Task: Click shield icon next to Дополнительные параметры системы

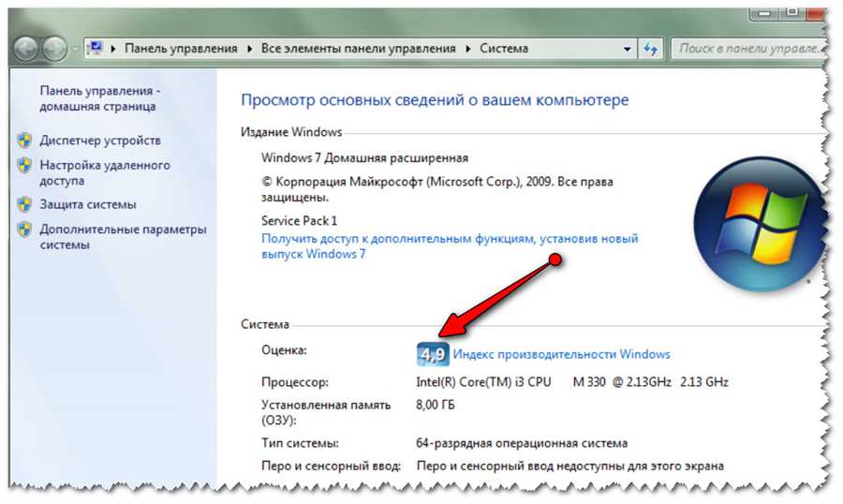Action: [24, 230]
